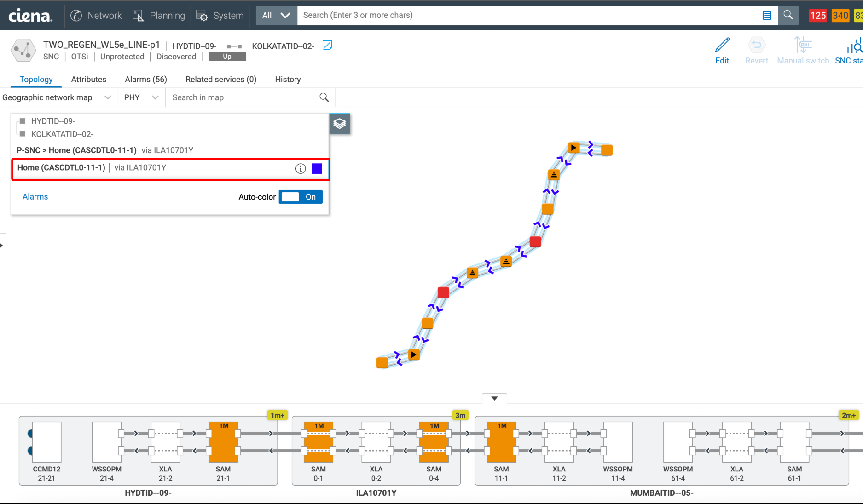Open the History tab
Screen dimensions: 863x504
coord(288,79)
